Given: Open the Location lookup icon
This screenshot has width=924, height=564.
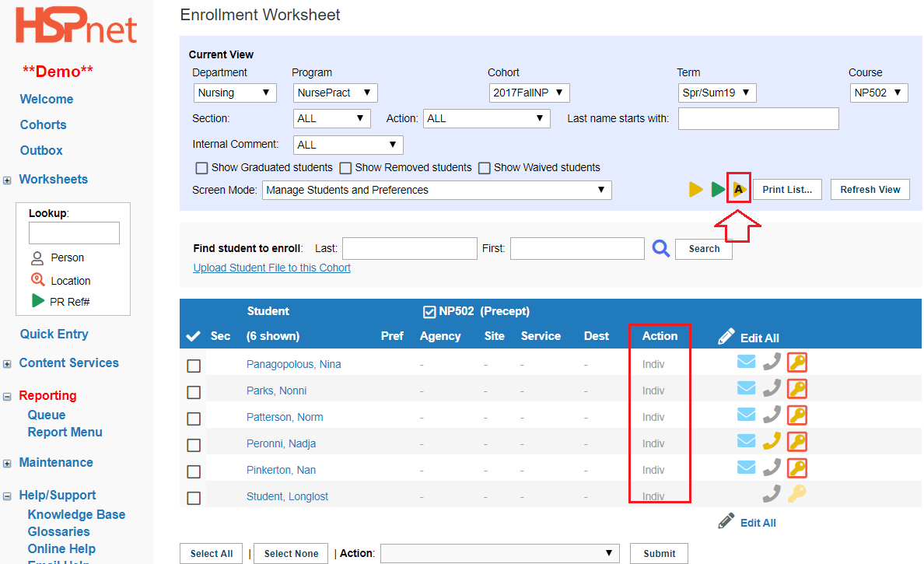Looking at the screenshot, I should point(37,280).
